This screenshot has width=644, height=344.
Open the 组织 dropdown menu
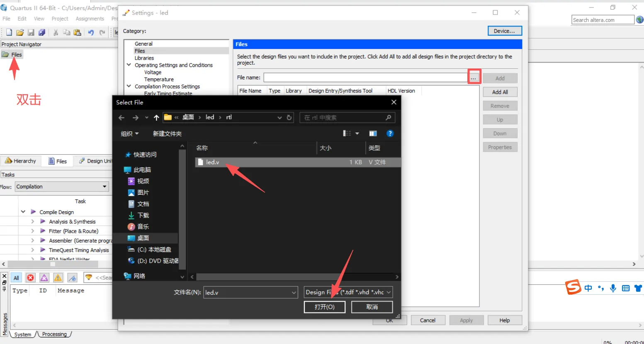(129, 134)
